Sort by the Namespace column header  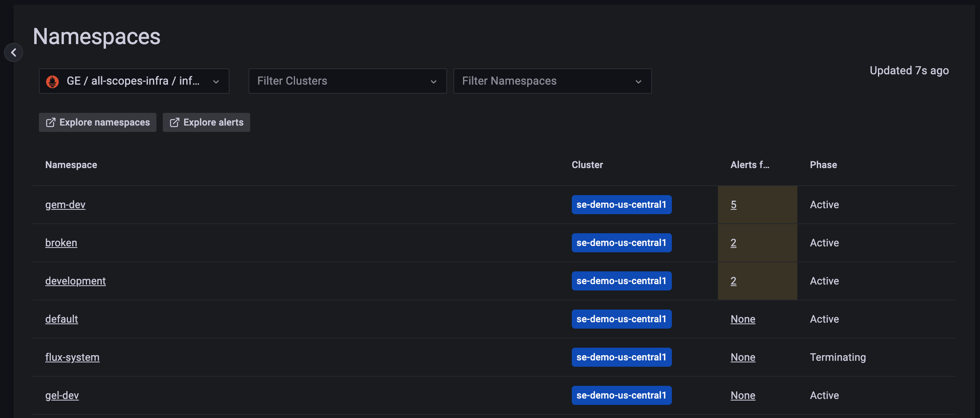click(71, 164)
